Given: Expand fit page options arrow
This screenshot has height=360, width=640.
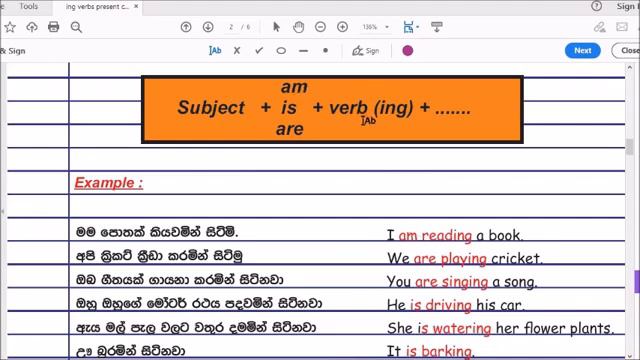Looking at the screenshot, I should (x=418, y=27).
